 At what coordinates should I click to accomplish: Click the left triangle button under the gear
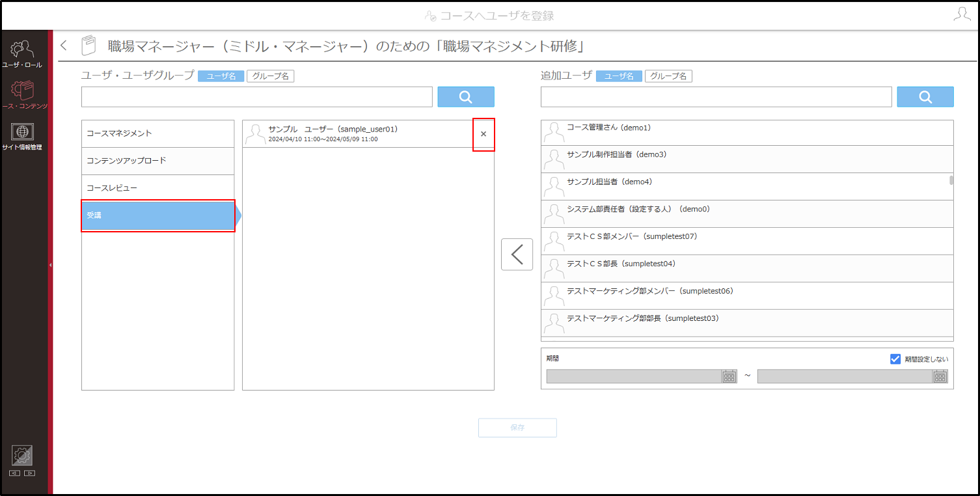pos(14,473)
